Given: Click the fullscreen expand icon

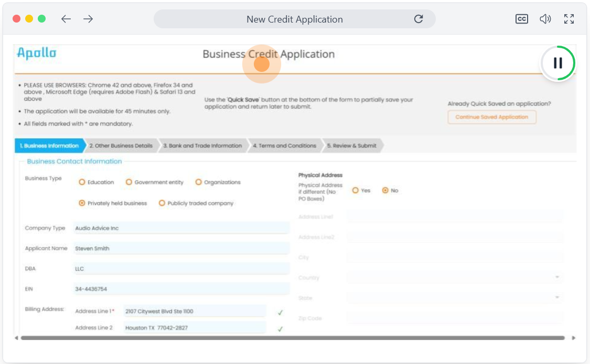Looking at the screenshot, I should [x=568, y=19].
